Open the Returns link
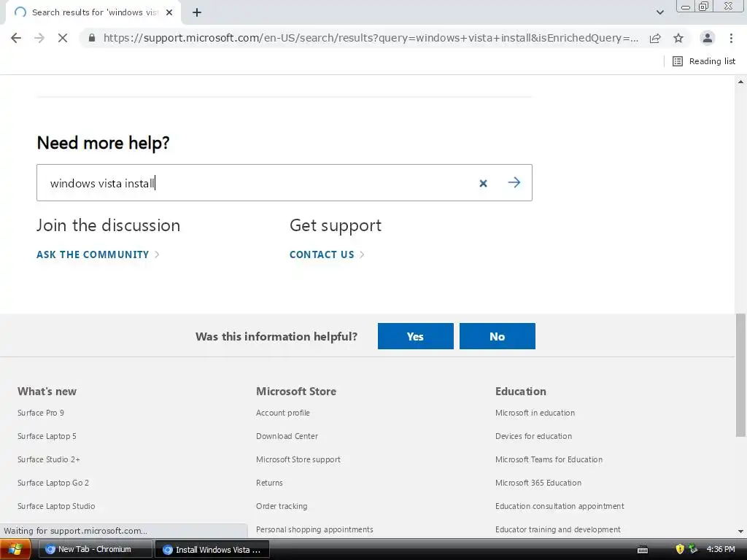 (x=269, y=483)
